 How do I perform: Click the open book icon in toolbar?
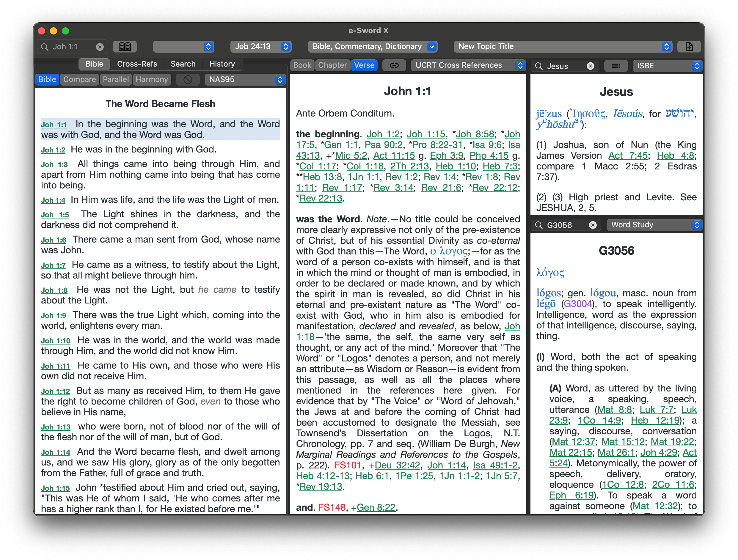pos(125,47)
